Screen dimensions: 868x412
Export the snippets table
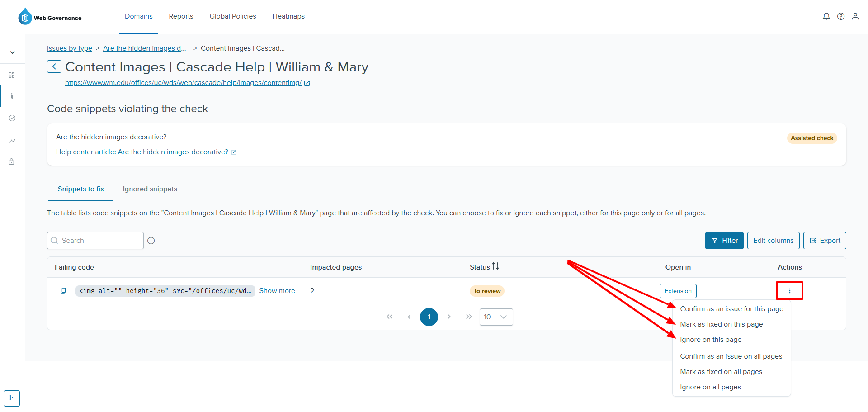(825, 241)
